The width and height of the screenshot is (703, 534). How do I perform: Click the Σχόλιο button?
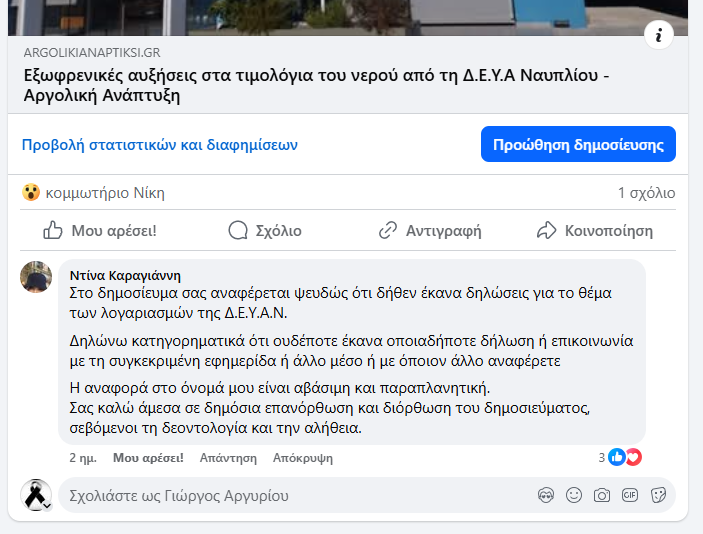(265, 231)
